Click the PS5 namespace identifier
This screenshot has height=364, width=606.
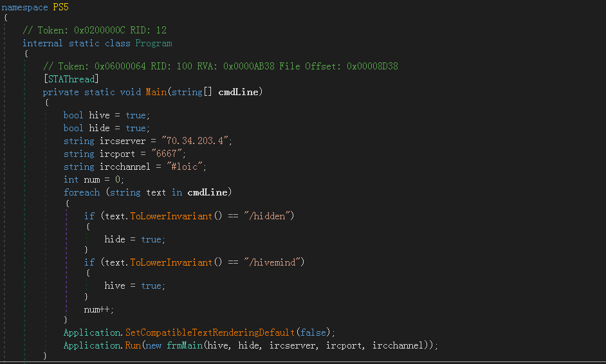click(x=60, y=7)
